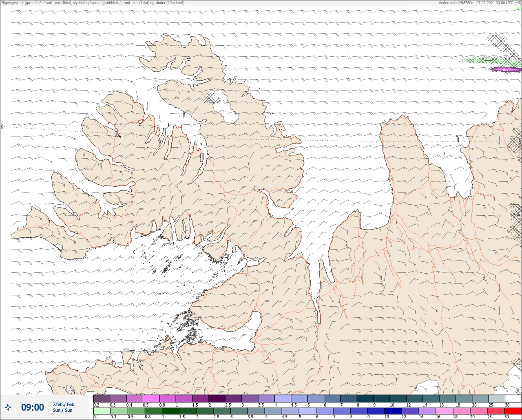The image size is (522, 420).
Task: Click the 'Sun./ Sun' weekday label
Action: 62,410
